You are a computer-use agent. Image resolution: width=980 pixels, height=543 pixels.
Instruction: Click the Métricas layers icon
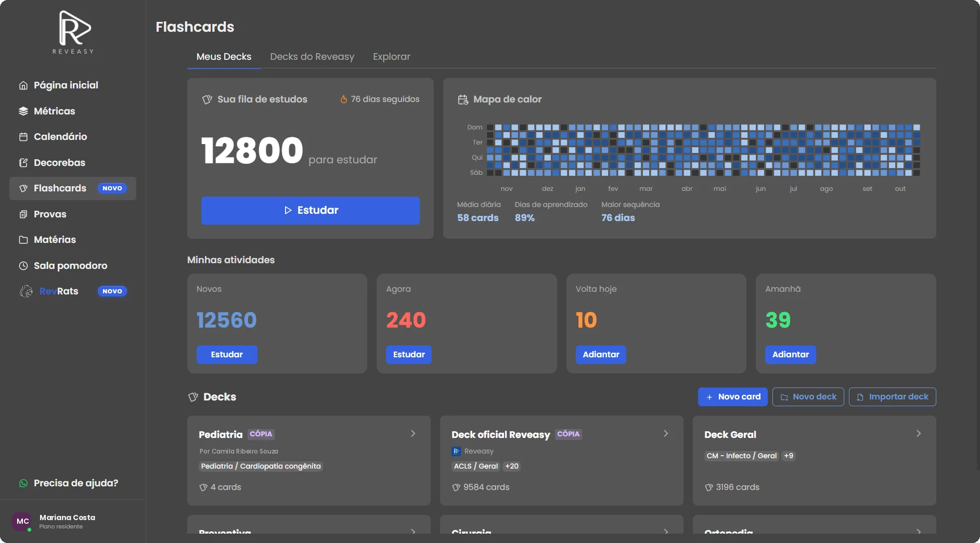[x=23, y=111]
